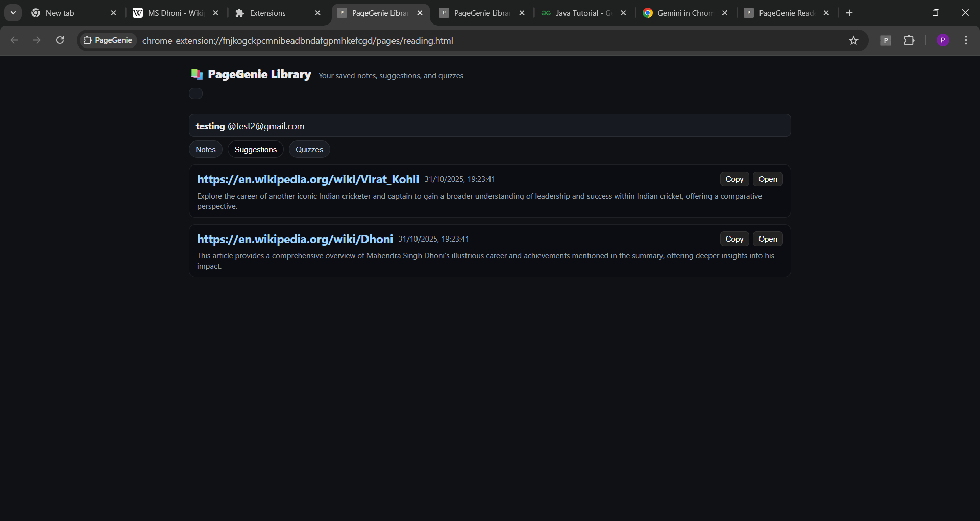Open the Chrome profile avatar
This screenshot has width=980, height=521.
pyautogui.click(x=943, y=40)
